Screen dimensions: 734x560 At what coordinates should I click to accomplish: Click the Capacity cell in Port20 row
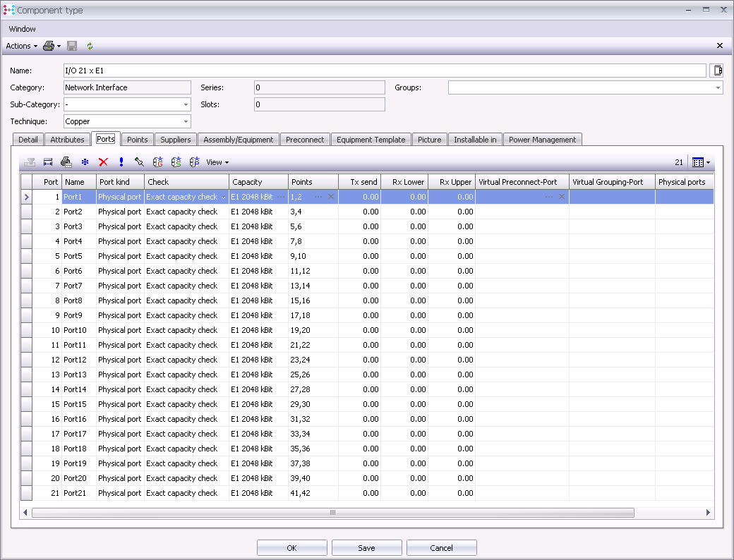pyautogui.click(x=258, y=478)
